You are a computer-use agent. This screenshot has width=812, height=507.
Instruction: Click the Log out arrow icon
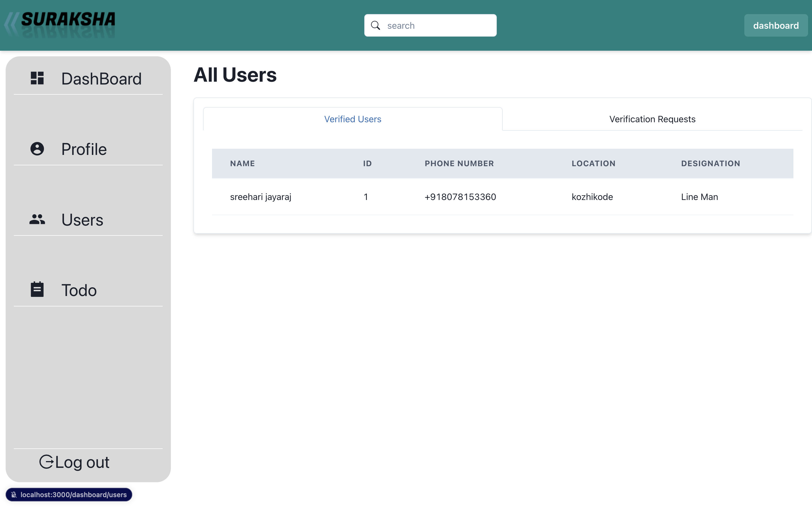(46, 462)
